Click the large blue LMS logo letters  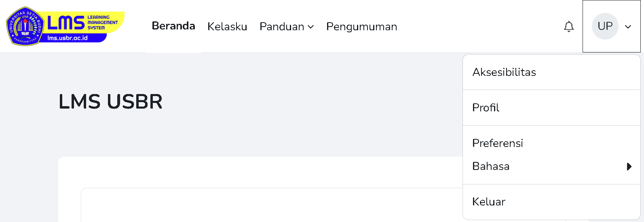pos(66,23)
